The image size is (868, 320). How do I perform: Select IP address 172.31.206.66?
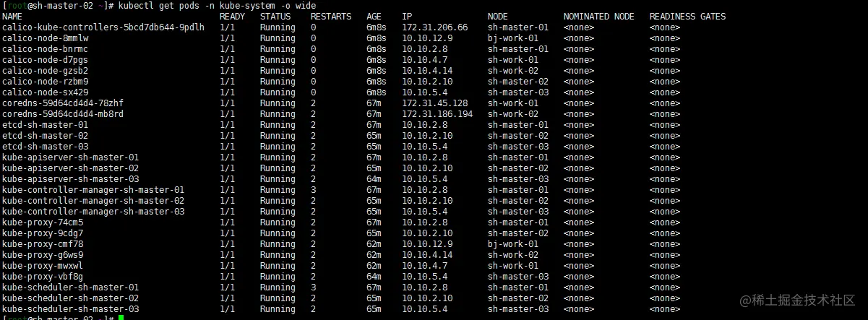[x=435, y=27]
